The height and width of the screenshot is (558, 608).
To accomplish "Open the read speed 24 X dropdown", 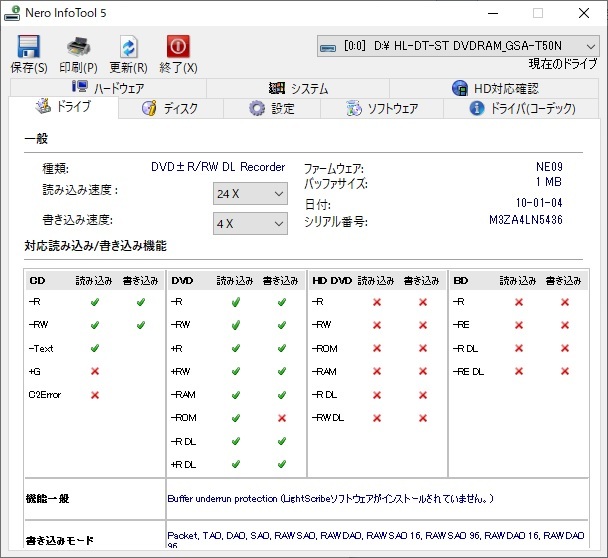I will [250, 193].
